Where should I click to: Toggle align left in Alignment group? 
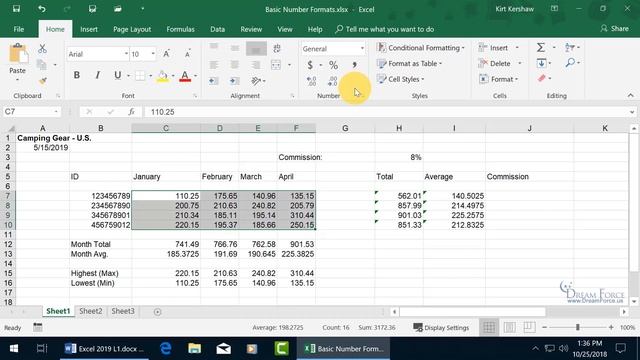(x=213, y=65)
